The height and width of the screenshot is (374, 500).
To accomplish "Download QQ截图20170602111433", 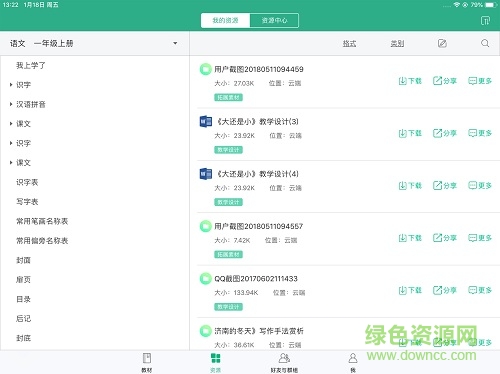I will point(410,290).
